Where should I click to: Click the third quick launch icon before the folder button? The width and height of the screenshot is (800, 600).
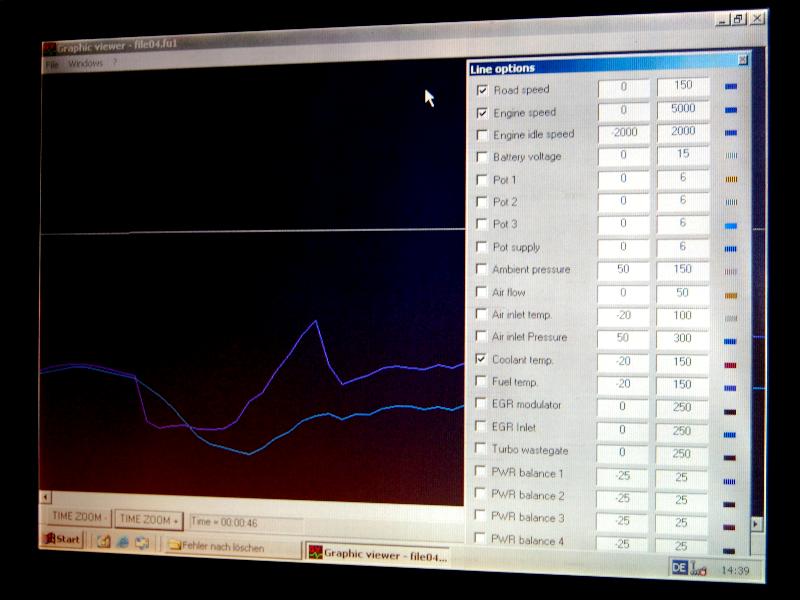pyautogui.click(x=142, y=542)
